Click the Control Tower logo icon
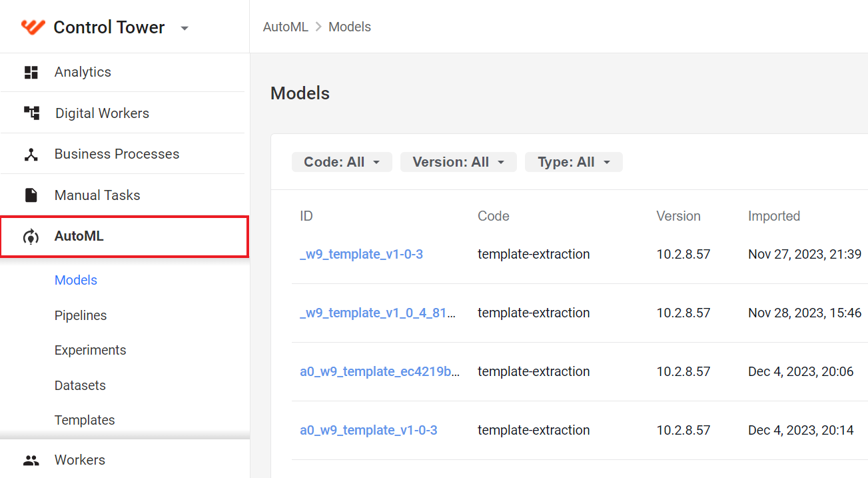 [x=33, y=27]
